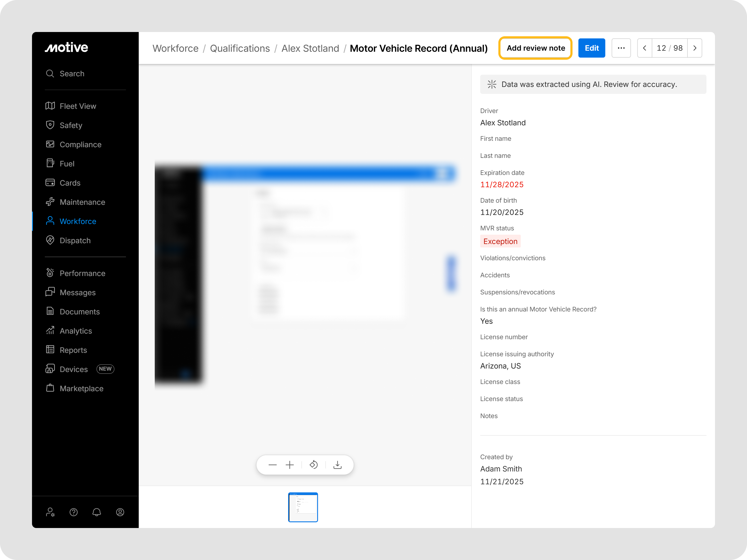The height and width of the screenshot is (560, 747).
Task: Download the document via download icon
Action: click(337, 465)
